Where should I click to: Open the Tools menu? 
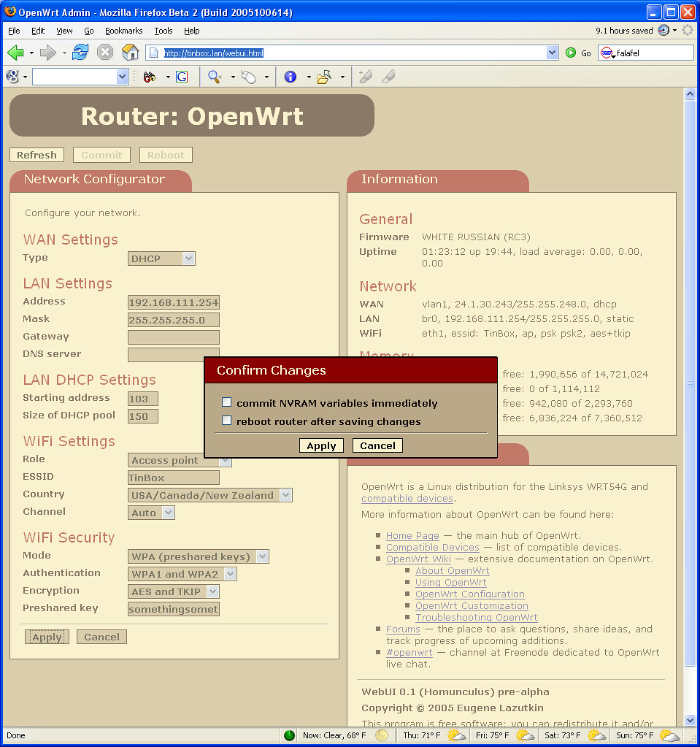pos(164,31)
